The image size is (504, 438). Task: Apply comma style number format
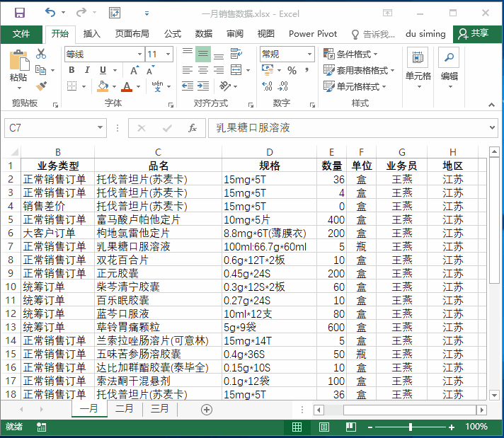[x=307, y=70]
